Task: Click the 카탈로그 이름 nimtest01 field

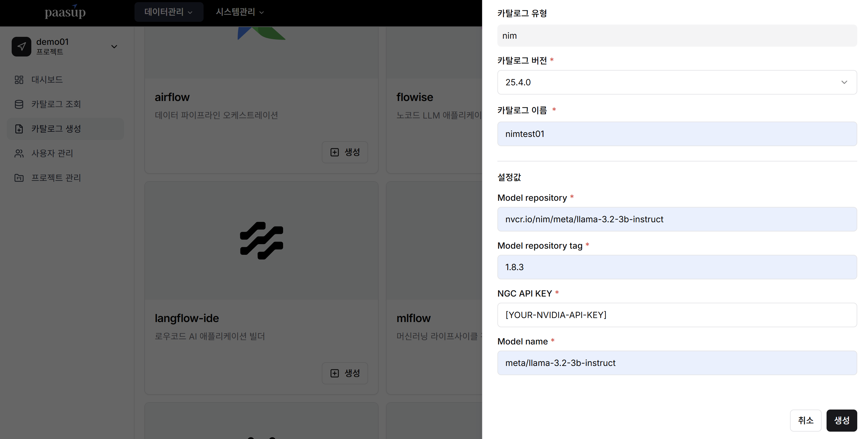Action: (x=677, y=134)
